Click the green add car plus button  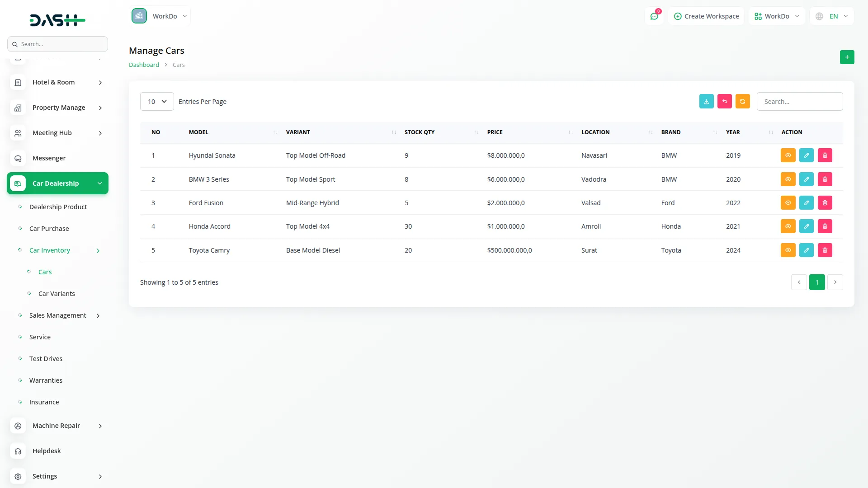[847, 57]
